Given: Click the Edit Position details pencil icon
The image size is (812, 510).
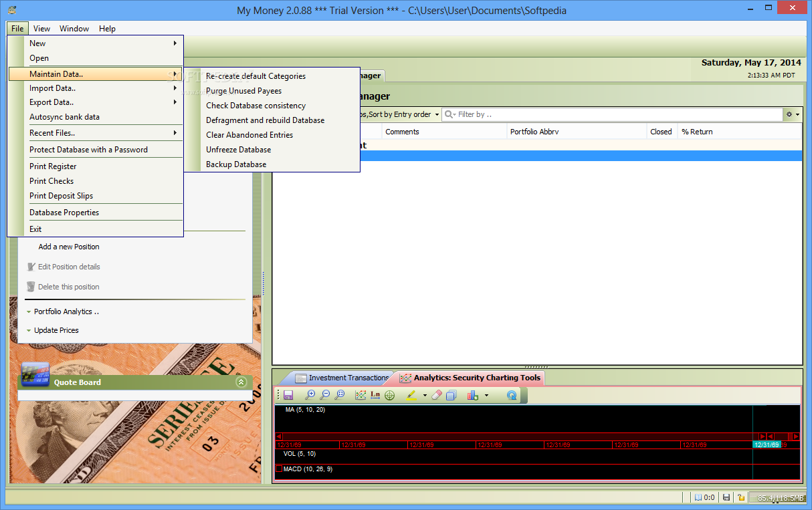Looking at the screenshot, I should [x=31, y=267].
